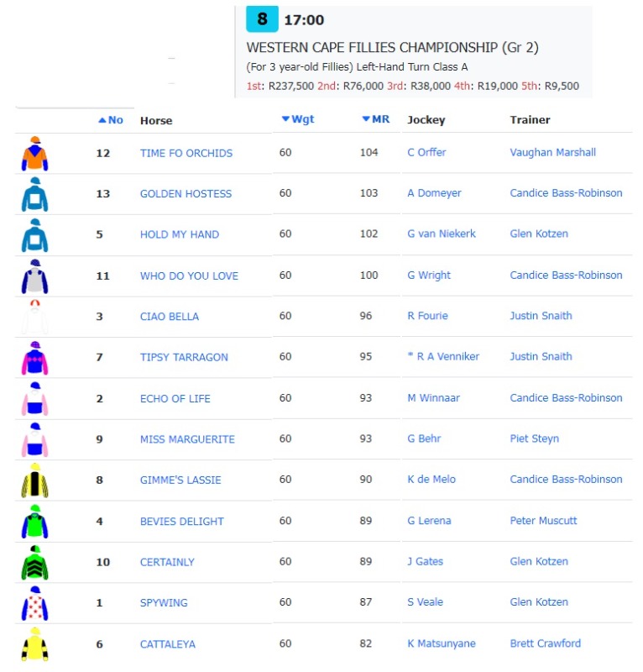Click Who Do You Love silks icon
Image resolution: width=643 pixels, height=672 pixels.
pos(34,276)
